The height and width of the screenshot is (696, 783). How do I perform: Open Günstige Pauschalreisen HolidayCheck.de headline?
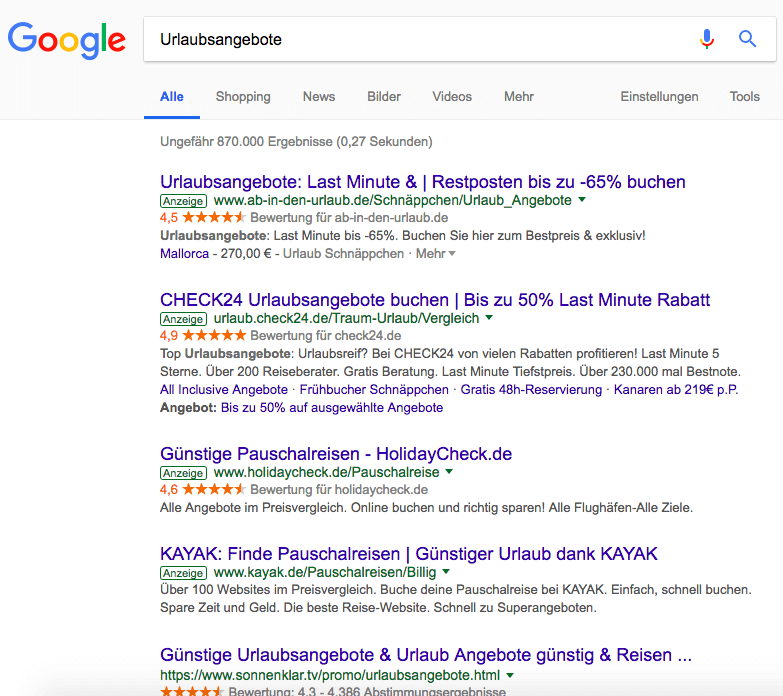pos(336,454)
